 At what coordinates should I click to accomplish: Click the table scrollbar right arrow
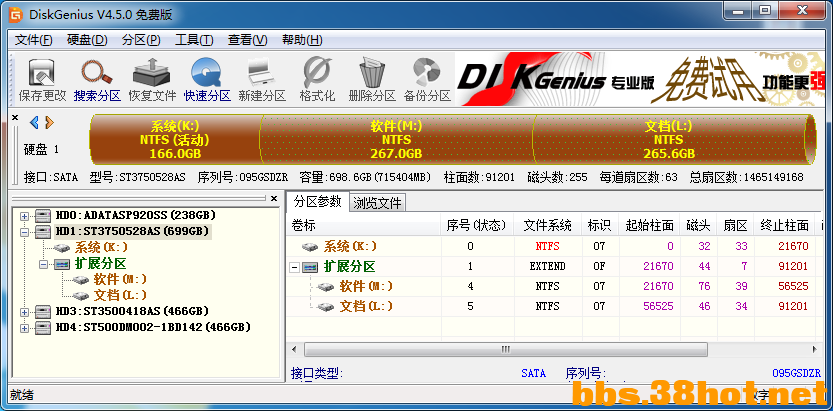(x=814, y=349)
